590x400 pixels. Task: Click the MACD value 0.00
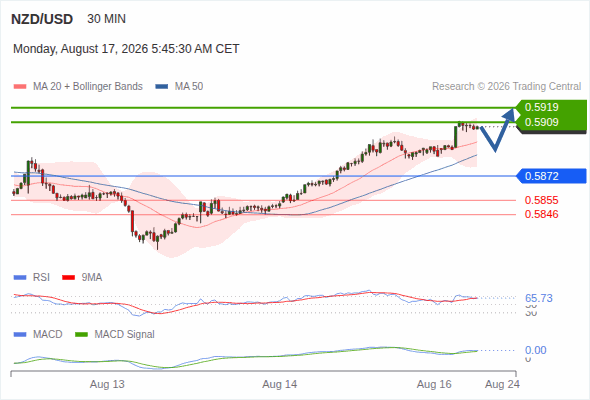(535, 350)
